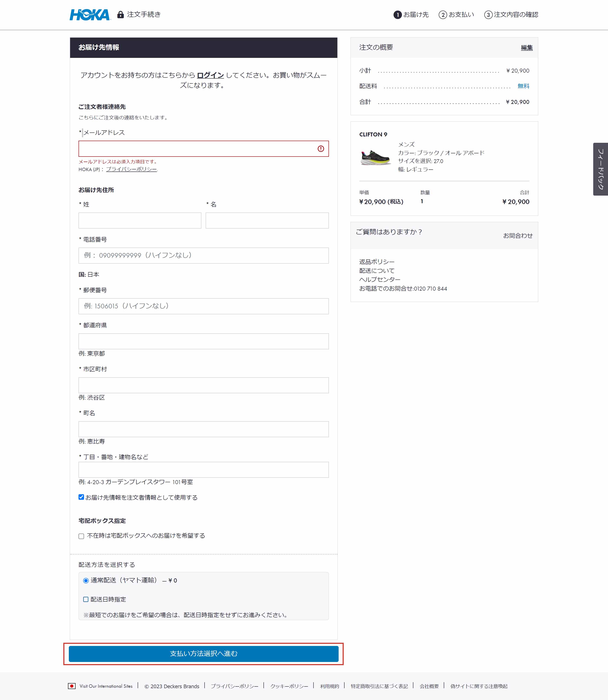Open 偽サイトに関する注意喚起 footer link
Screen dimensions: 608x700
479,686
